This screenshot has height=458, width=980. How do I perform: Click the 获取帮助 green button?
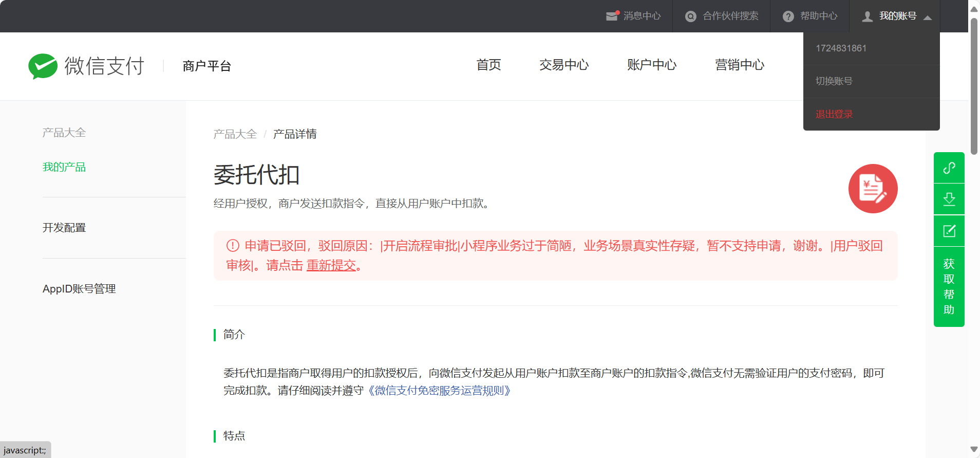click(949, 287)
